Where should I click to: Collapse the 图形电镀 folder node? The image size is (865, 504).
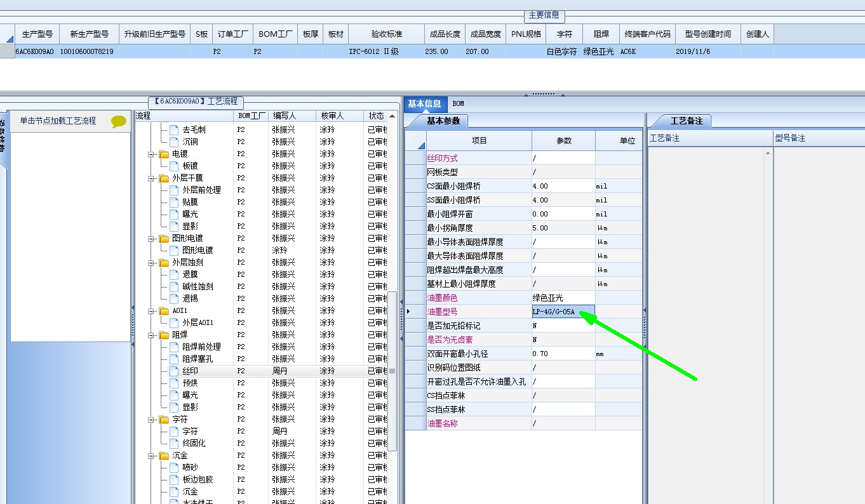152,239
